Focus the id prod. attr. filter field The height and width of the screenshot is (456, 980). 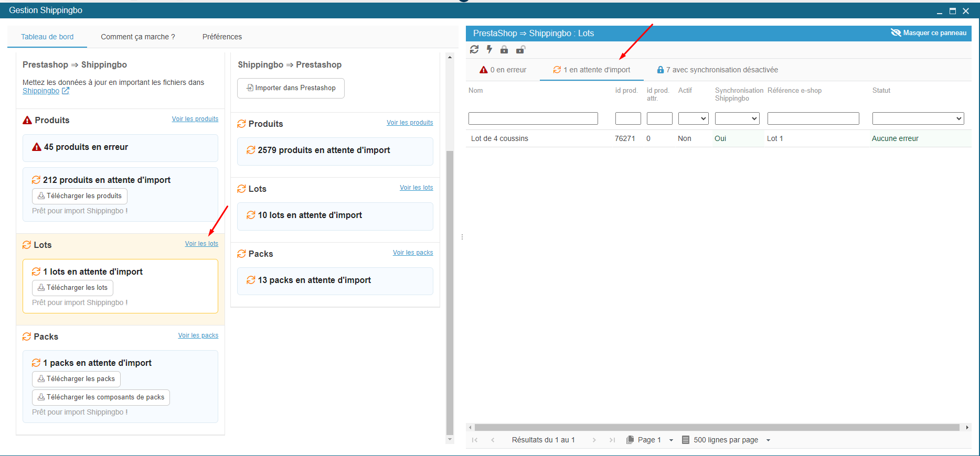point(659,118)
